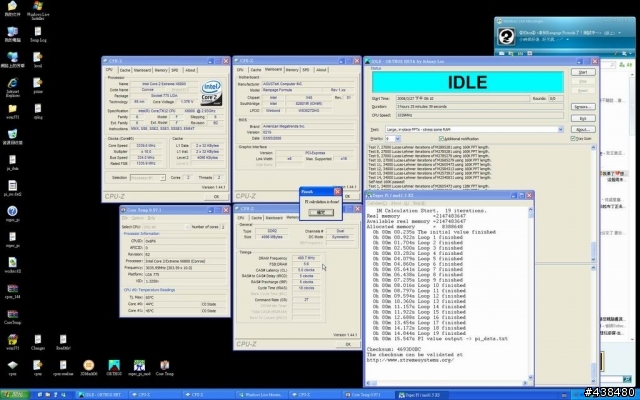The height and width of the screenshot is (400, 640).
Task: Toggle the Tray Icon checkbox in ORTHOS
Action: 573,139
